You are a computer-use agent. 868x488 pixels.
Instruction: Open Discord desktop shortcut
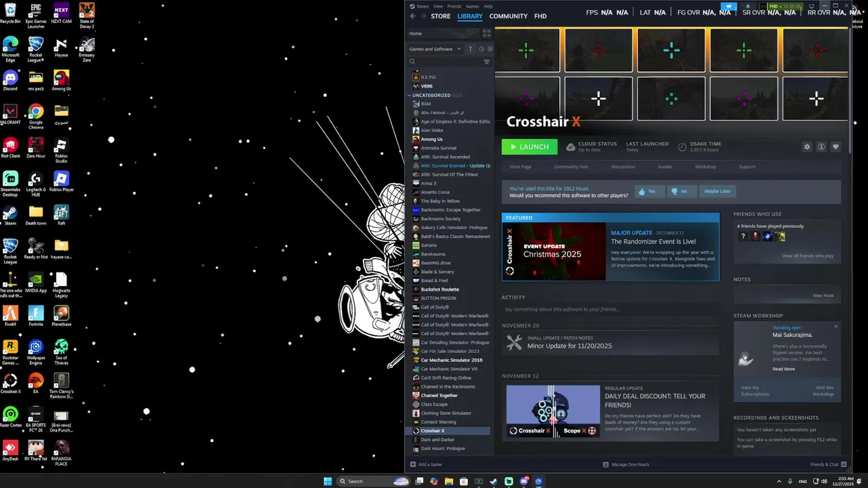click(10, 80)
